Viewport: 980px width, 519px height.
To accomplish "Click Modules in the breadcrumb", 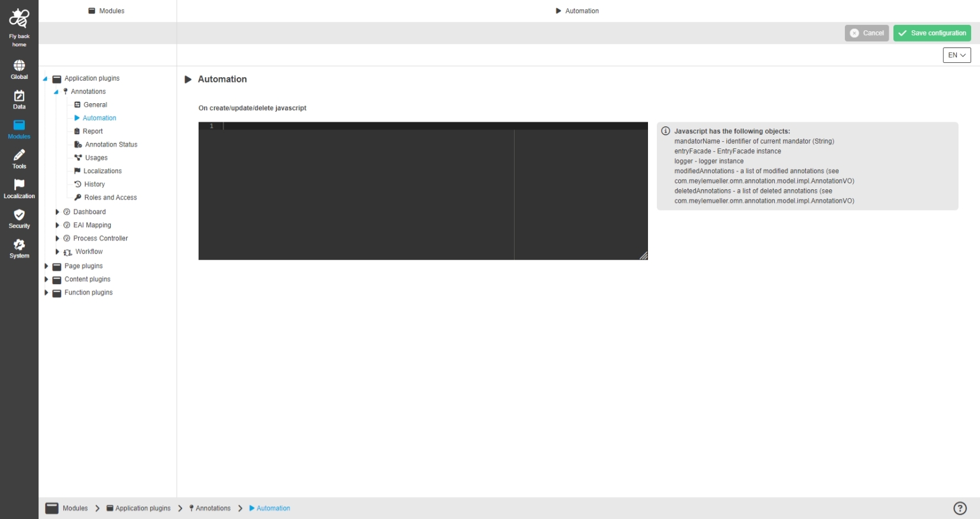I will click(x=75, y=508).
